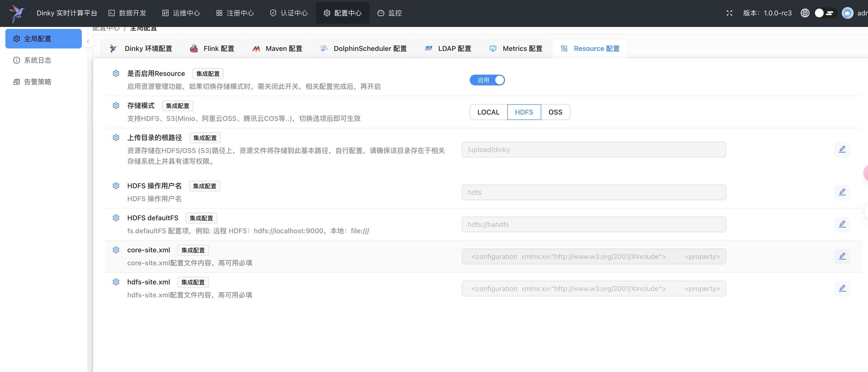Select HDFS storage mode

click(524, 112)
